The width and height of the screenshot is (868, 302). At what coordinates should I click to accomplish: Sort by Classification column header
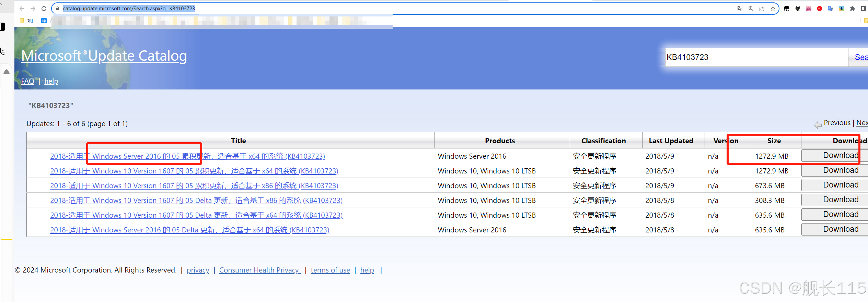tap(603, 141)
